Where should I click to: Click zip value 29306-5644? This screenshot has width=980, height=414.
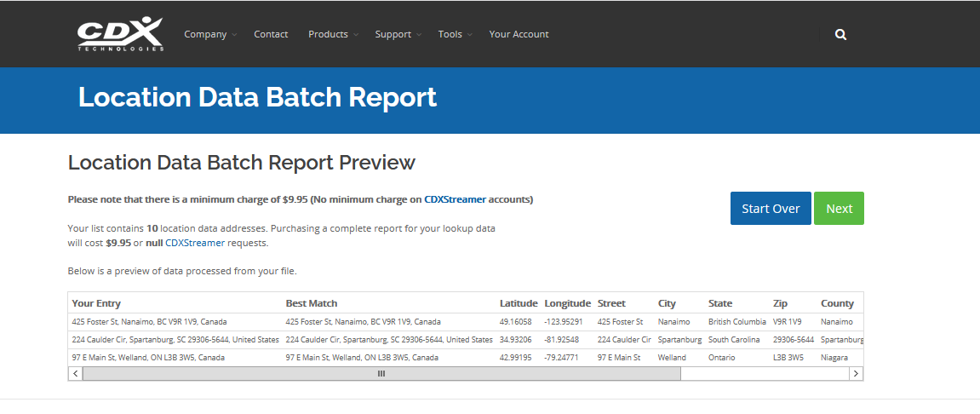pos(794,340)
